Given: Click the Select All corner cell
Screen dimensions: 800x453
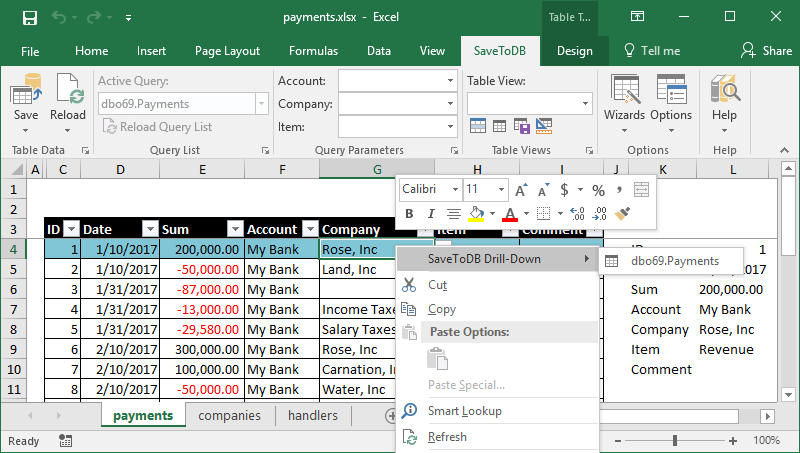Looking at the screenshot, I should 15,169.
